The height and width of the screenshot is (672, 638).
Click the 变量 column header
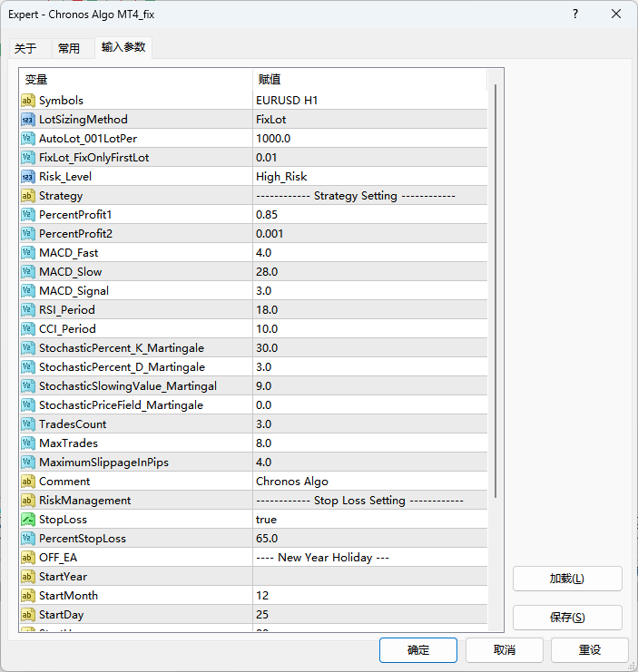(136, 80)
